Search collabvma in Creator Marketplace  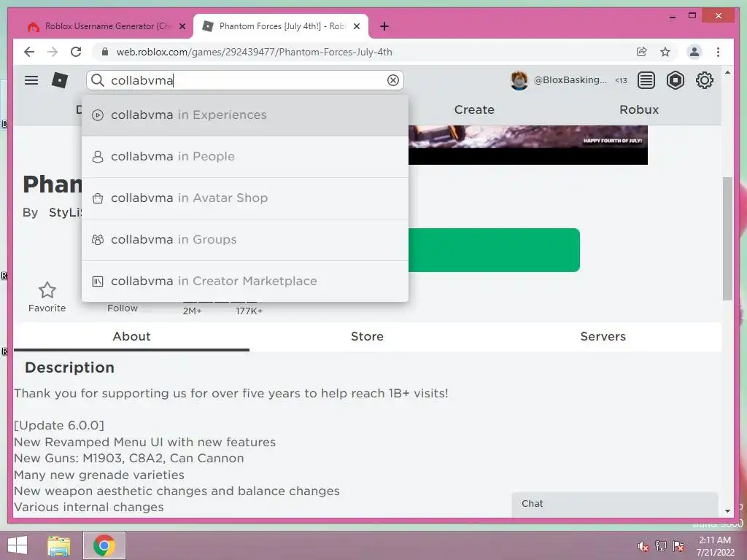[245, 281]
